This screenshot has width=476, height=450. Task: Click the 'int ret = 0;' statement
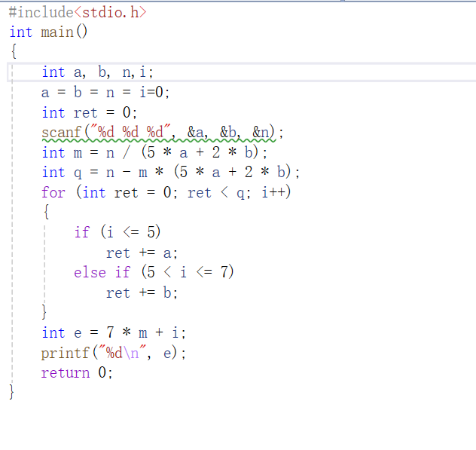point(89,112)
